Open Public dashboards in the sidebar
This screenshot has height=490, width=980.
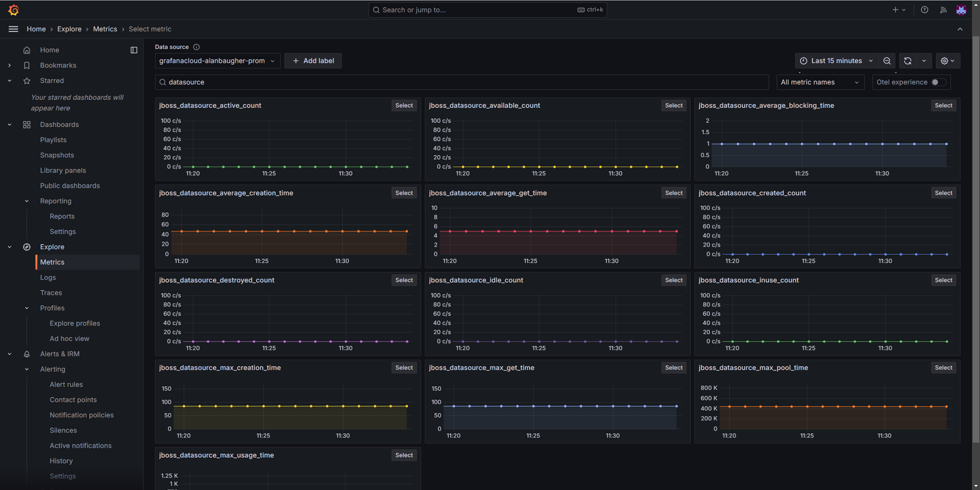tap(70, 186)
